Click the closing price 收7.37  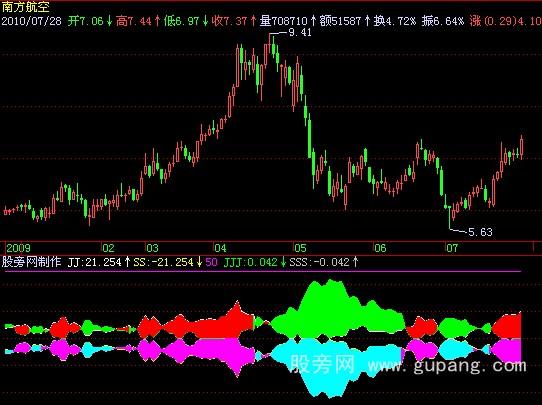pyautogui.click(x=230, y=21)
